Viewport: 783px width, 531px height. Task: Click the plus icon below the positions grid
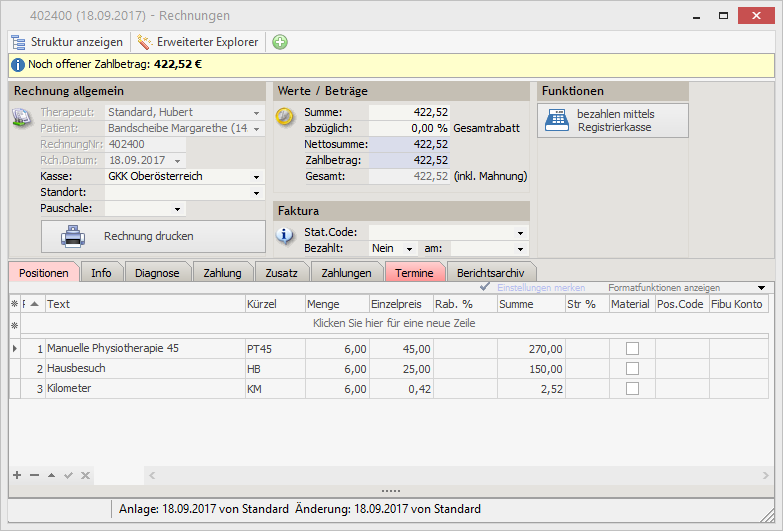[x=16, y=475]
